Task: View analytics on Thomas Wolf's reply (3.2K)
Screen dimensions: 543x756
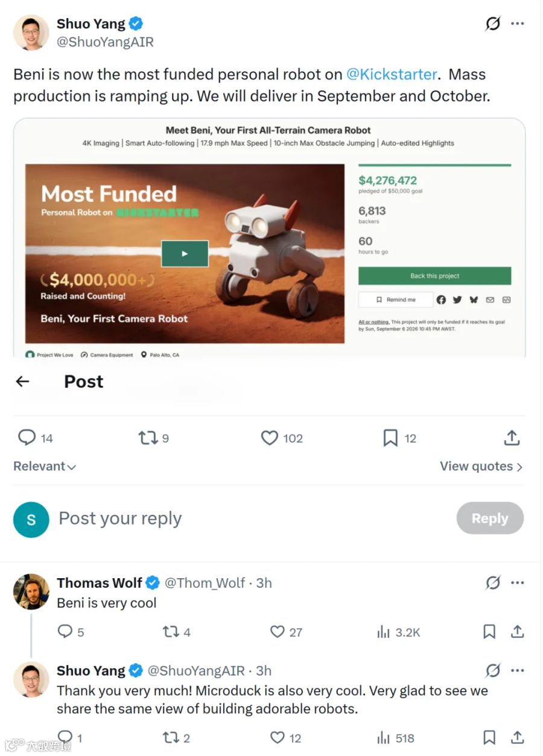Action: 383,632
